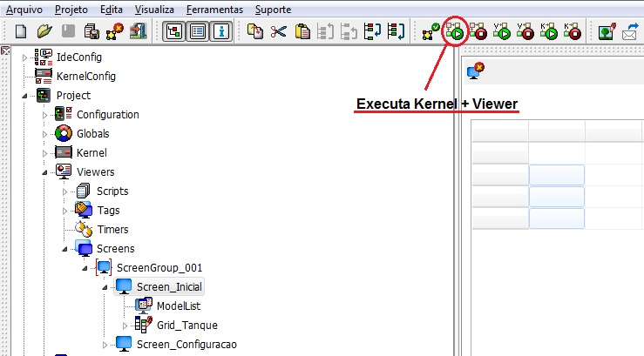Select the Grid_Tanque item

click(x=187, y=326)
